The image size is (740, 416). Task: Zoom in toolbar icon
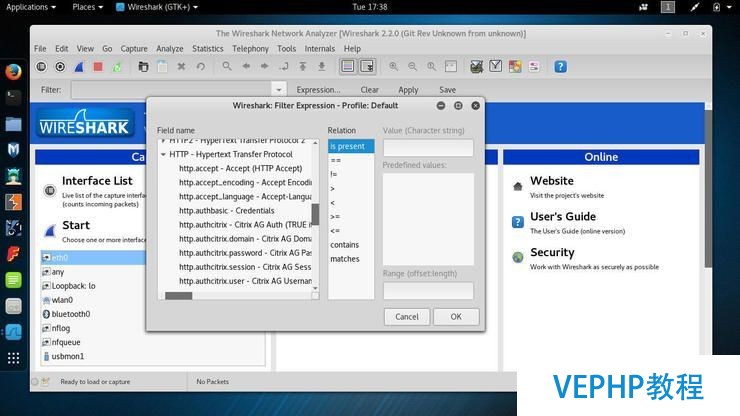393,67
